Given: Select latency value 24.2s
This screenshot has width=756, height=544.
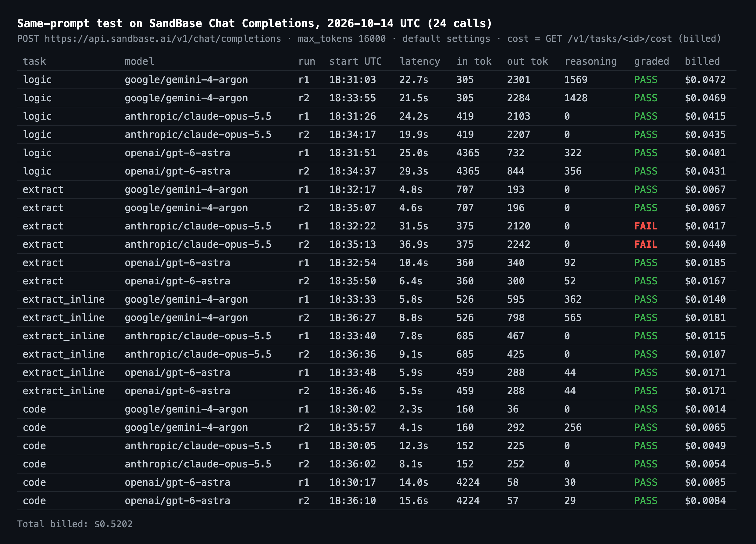Looking at the screenshot, I should click(x=414, y=117).
